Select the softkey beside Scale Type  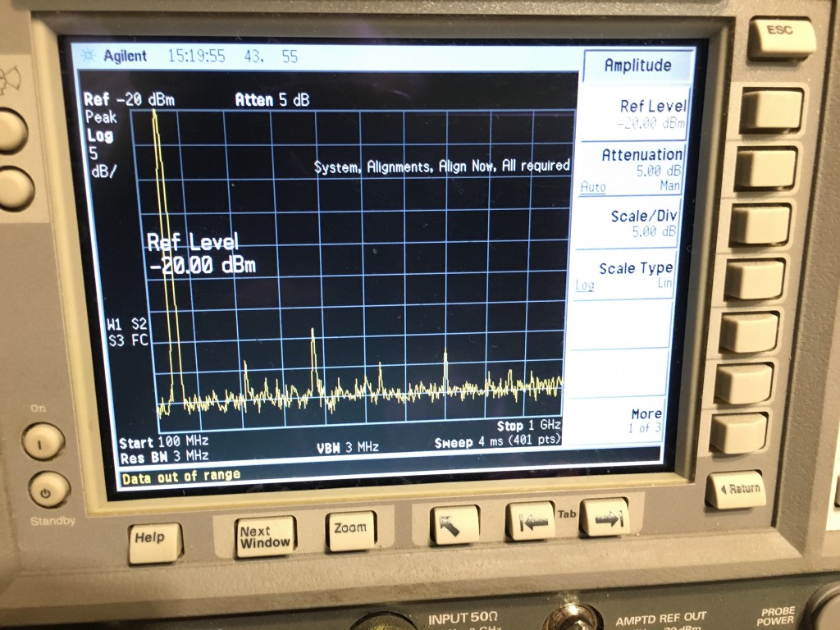755,279
